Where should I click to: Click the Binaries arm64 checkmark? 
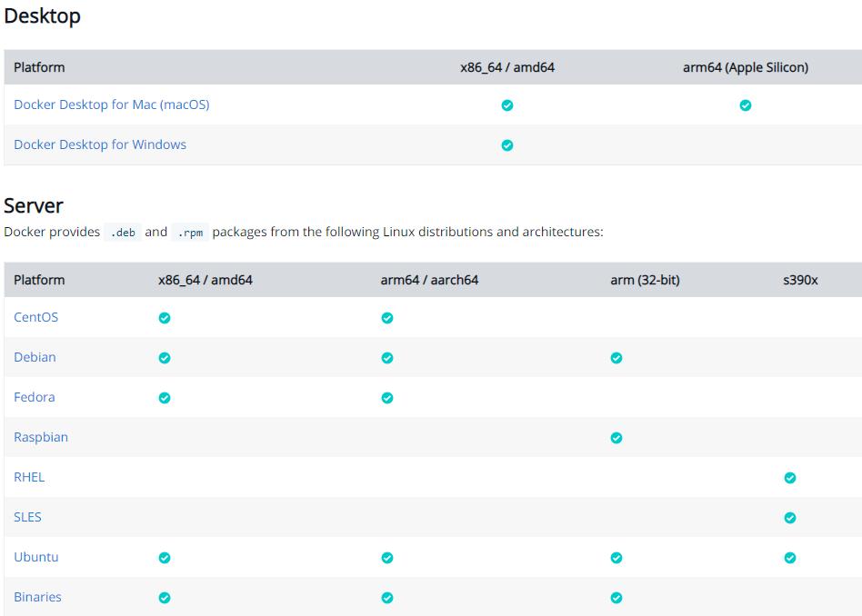(x=387, y=597)
